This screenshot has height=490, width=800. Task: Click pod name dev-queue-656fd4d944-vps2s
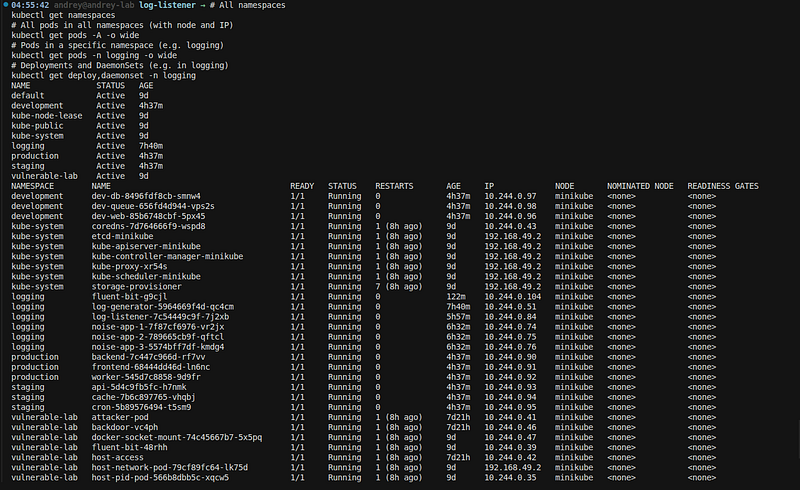pos(153,206)
